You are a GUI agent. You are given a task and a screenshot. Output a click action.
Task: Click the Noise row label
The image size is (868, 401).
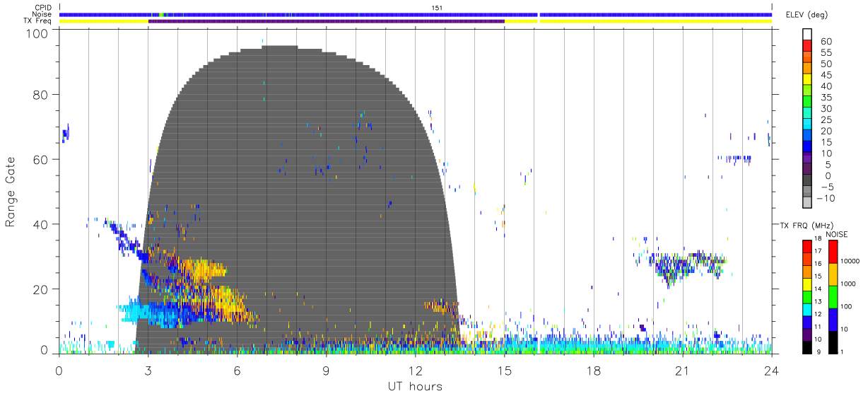click(41, 14)
